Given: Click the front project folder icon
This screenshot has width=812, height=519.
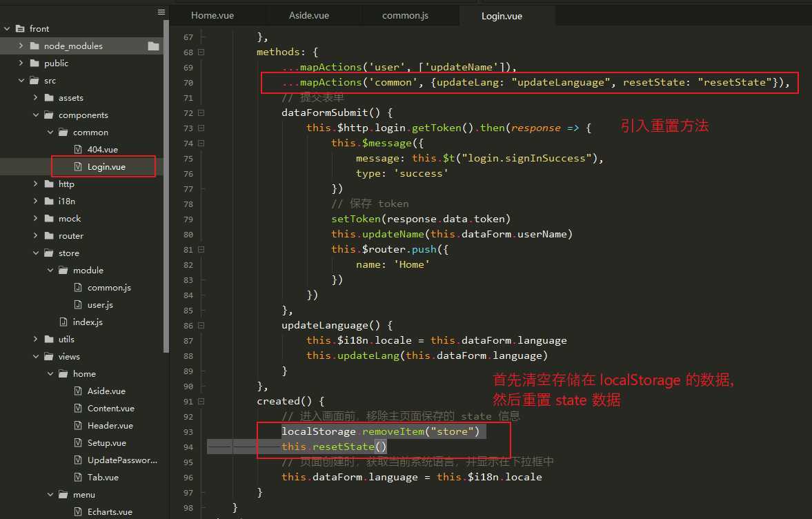Looking at the screenshot, I should pos(20,28).
